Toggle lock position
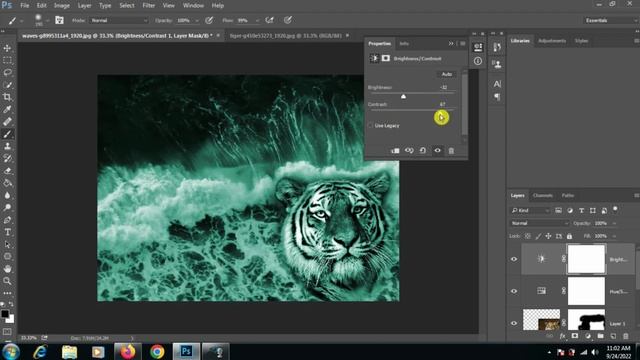 (548, 236)
